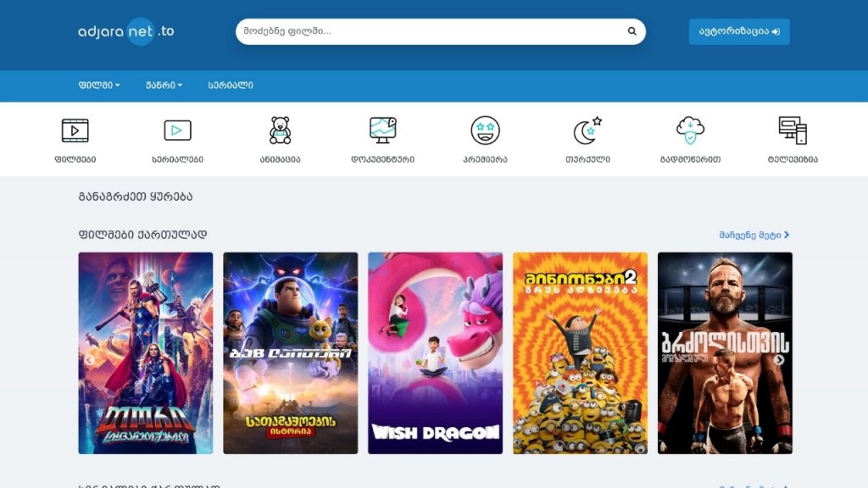The image size is (868, 488).
Task: Open the adjaranet.to logo homepage
Action: [x=126, y=31]
